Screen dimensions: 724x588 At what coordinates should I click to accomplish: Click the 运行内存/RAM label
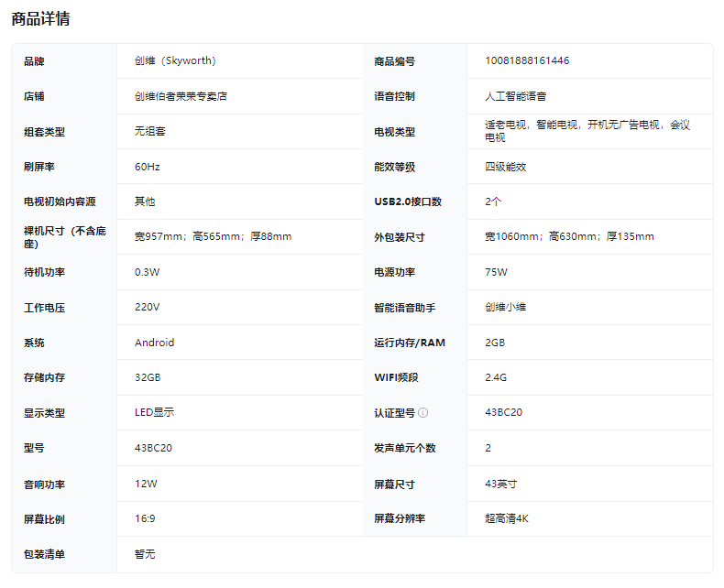pyautogui.click(x=409, y=343)
